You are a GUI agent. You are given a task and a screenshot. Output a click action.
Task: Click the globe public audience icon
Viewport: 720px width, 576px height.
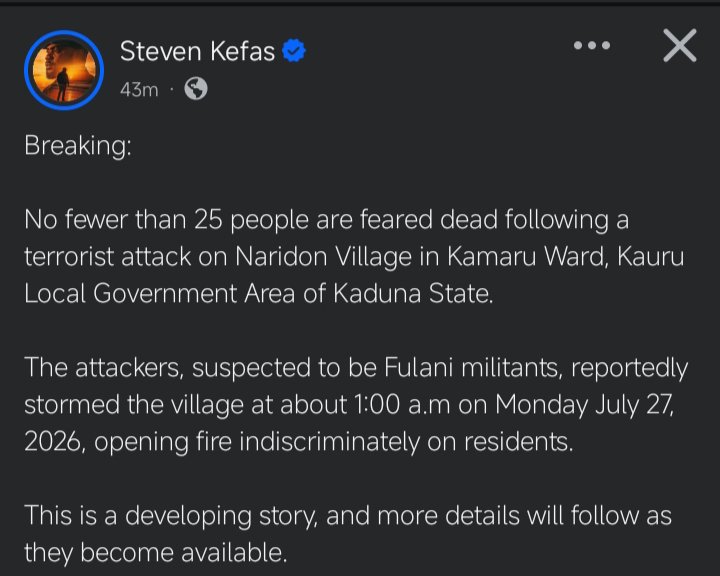pyautogui.click(x=196, y=89)
